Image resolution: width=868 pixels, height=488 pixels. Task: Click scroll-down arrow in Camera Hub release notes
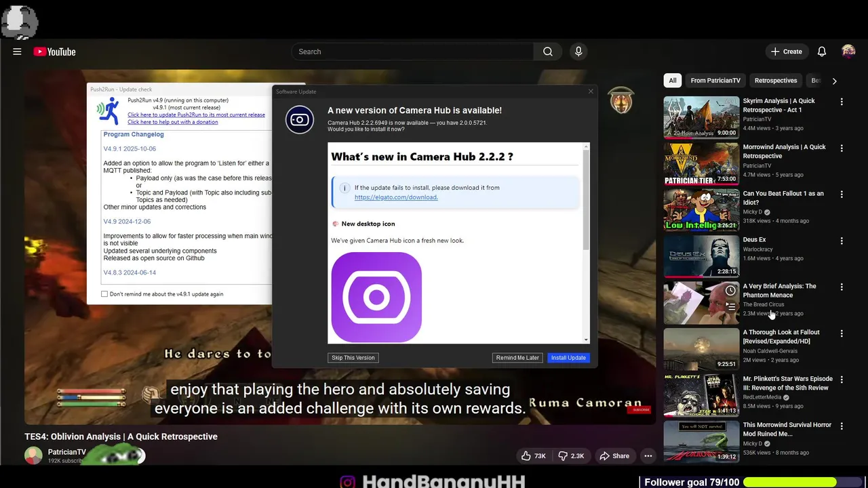pos(587,339)
